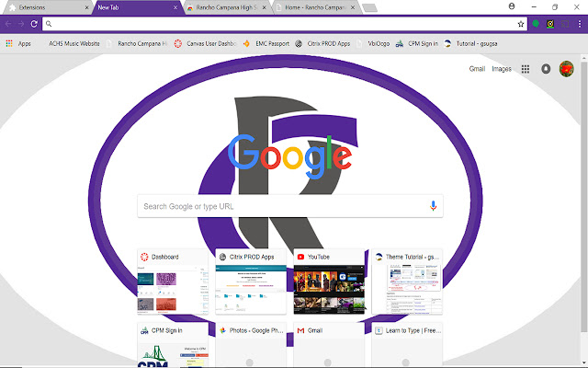This screenshot has height=368, width=588.
Task: Switch to the Extensions tab
Action: coord(47,7)
